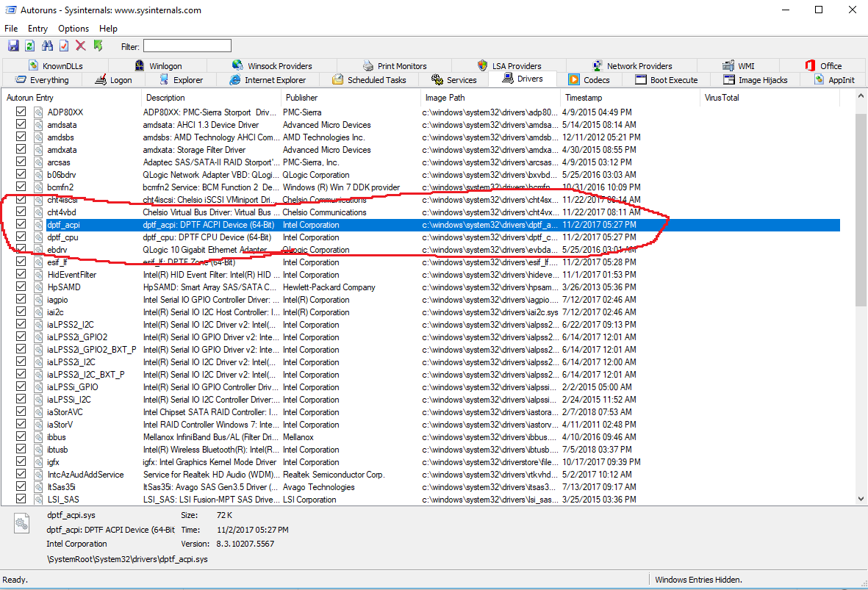Click the file icon beside bcmfn2
868x590 pixels.
pos(38,187)
